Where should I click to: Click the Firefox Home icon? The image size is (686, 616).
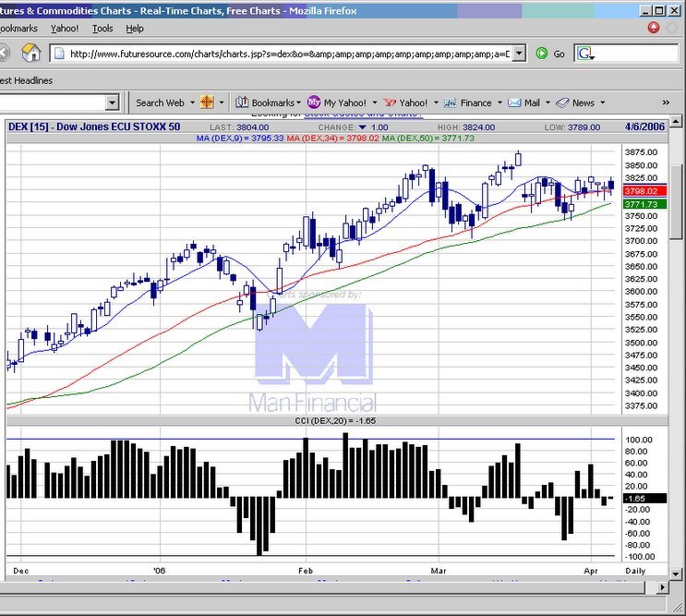pyautogui.click(x=30, y=54)
